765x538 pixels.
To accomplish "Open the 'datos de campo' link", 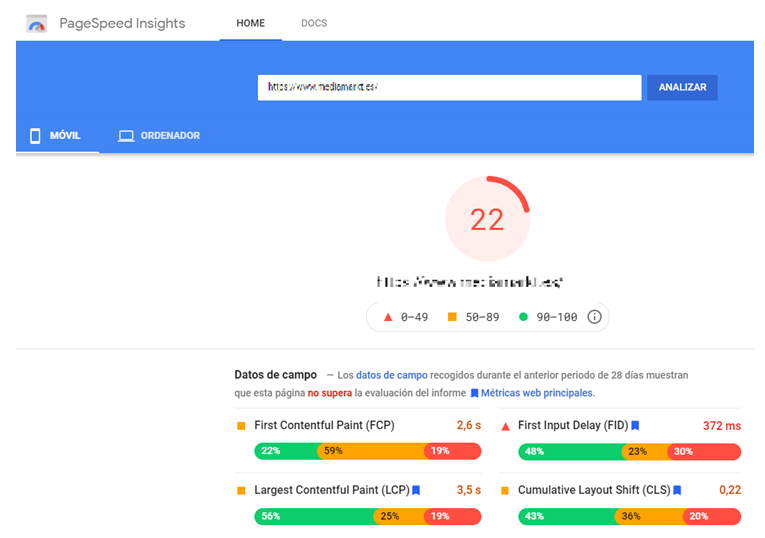I will pos(392,375).
